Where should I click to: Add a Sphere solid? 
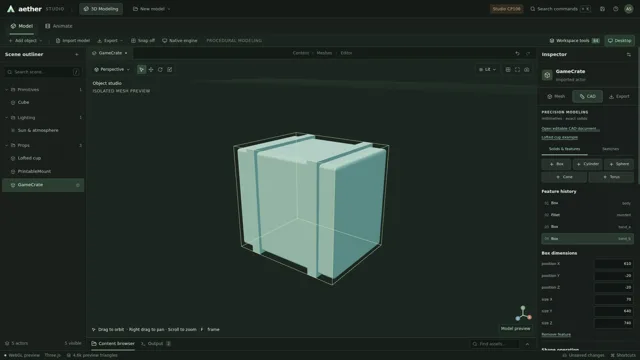click(x=619, y=164)
